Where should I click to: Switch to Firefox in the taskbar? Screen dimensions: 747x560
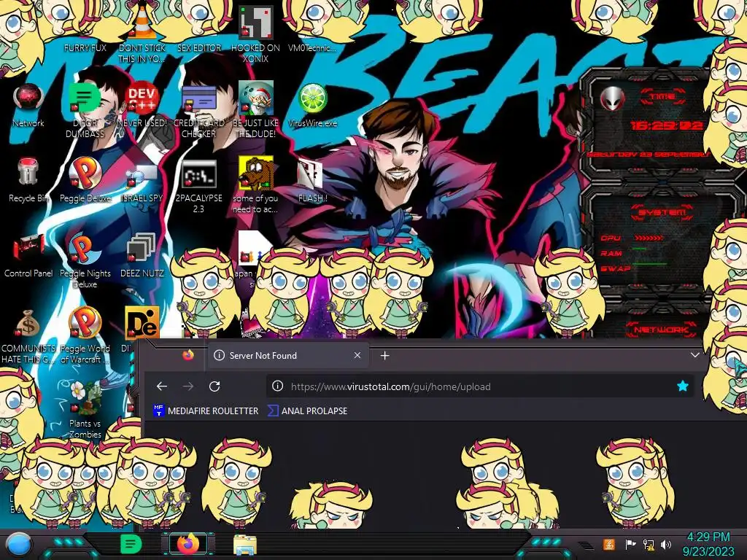[x=187, y=544]
